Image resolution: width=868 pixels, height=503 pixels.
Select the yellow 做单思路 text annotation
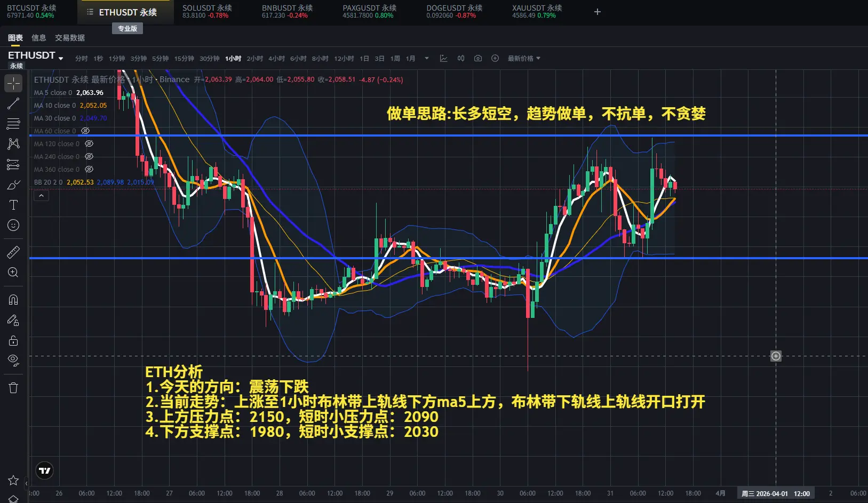[546, 114]
